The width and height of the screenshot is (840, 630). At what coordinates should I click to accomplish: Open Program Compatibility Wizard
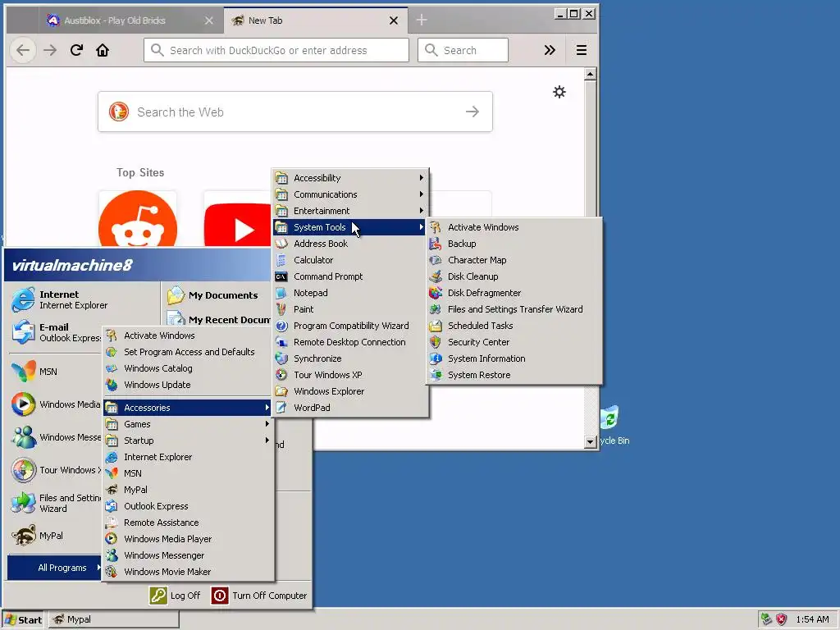tap(351, 326)
